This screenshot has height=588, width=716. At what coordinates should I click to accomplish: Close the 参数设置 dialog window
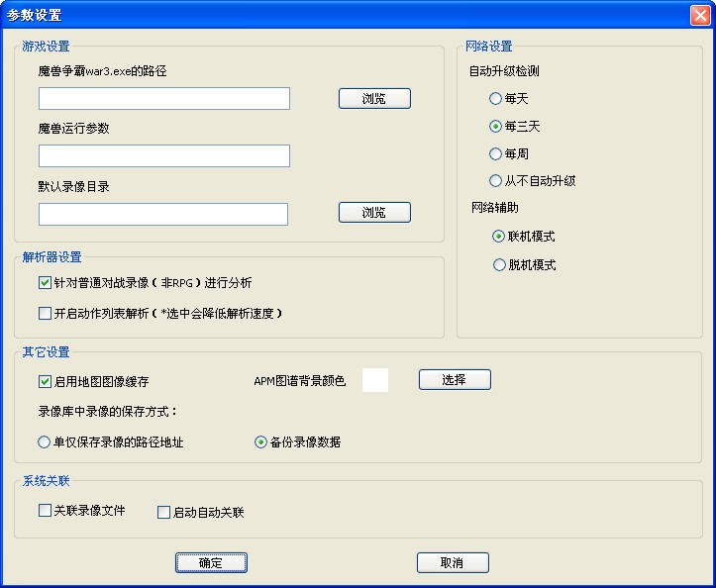[700, 15]
